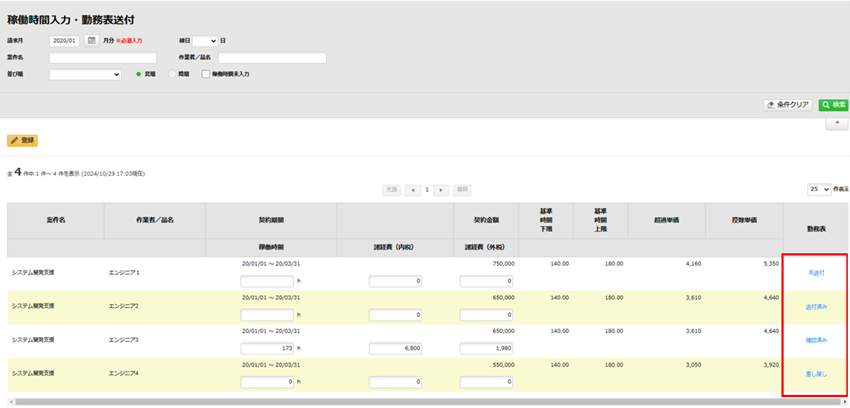The height and width of the screenshot is (408, 850).
Task: Go to the previous page arrow
Action: click(412, 189)
